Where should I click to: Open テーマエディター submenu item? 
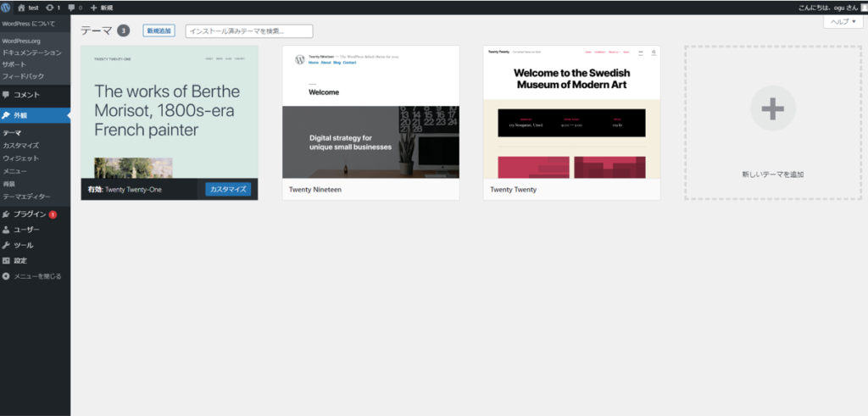(26, 197)
